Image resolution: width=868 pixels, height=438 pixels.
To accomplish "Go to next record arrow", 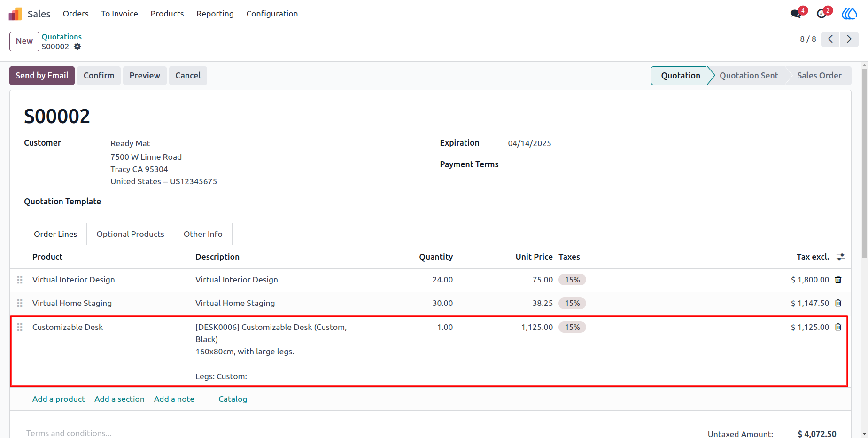I will tap(849, 39).
